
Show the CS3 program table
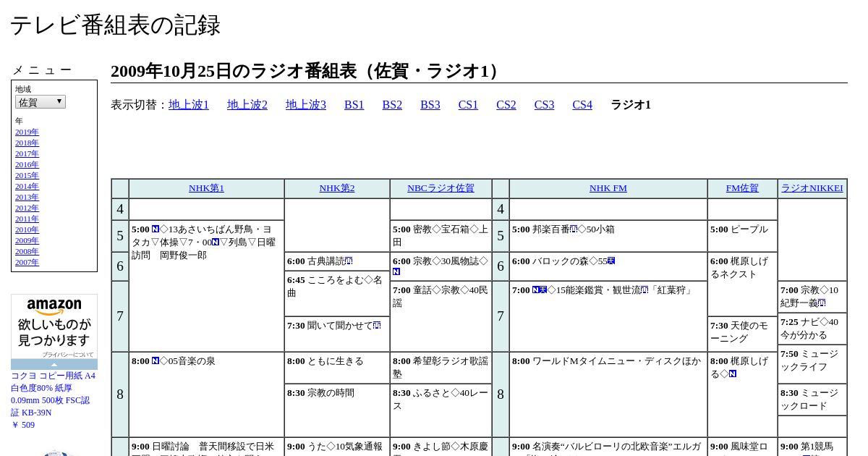544,105
